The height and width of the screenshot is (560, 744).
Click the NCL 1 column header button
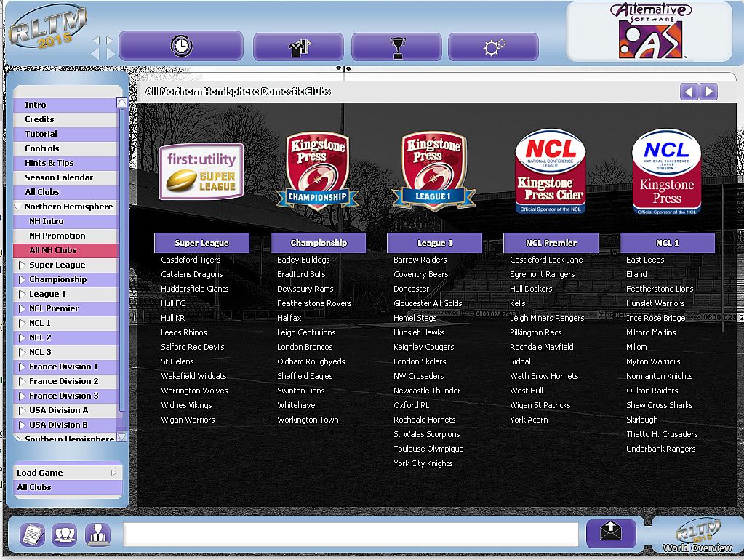pyautogui.click(x=667, y=243)
